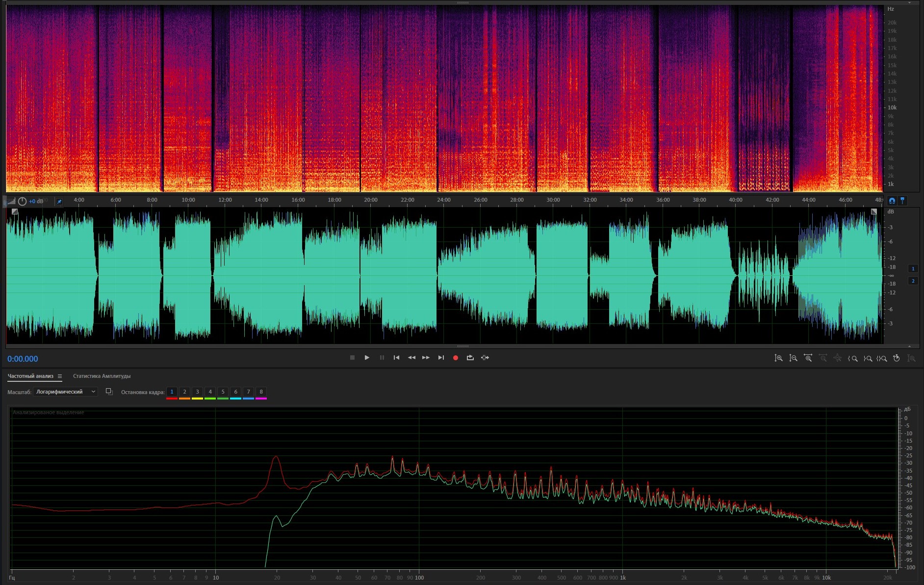Click frame hold button 8

pos(261,392)
